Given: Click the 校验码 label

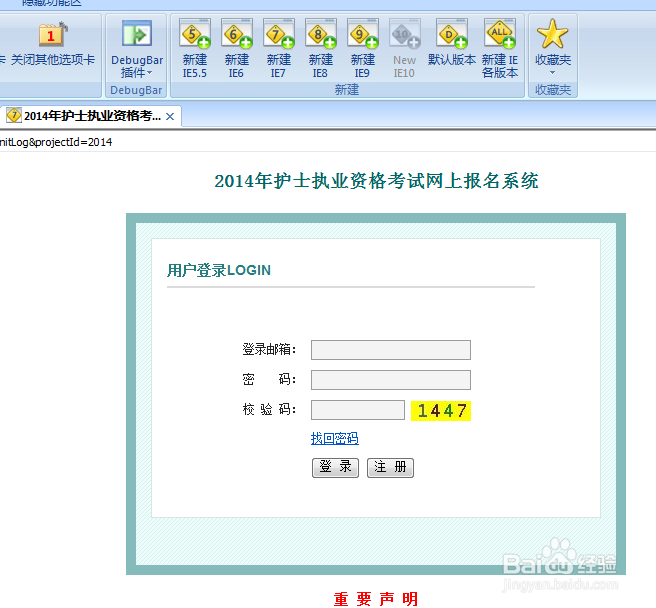Looking at the screenshot, I should 269,409.
